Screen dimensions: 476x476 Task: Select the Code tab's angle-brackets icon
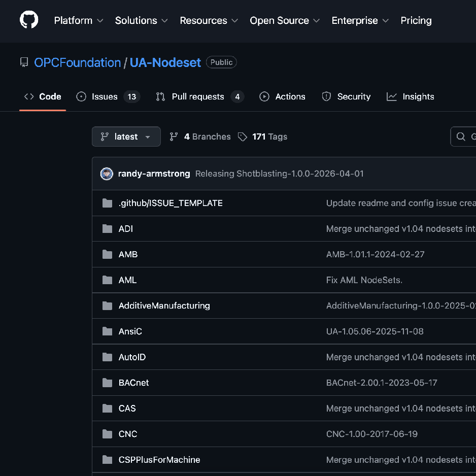28,96
